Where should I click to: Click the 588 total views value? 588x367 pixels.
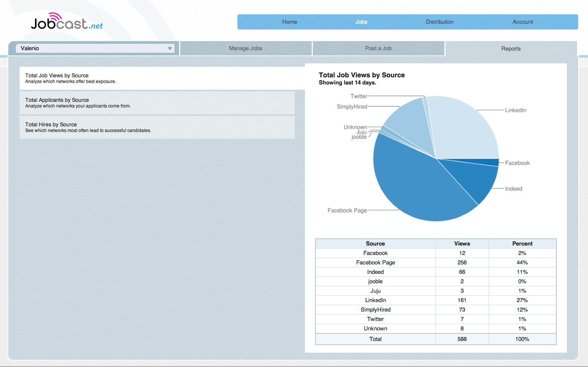[462, 339]
